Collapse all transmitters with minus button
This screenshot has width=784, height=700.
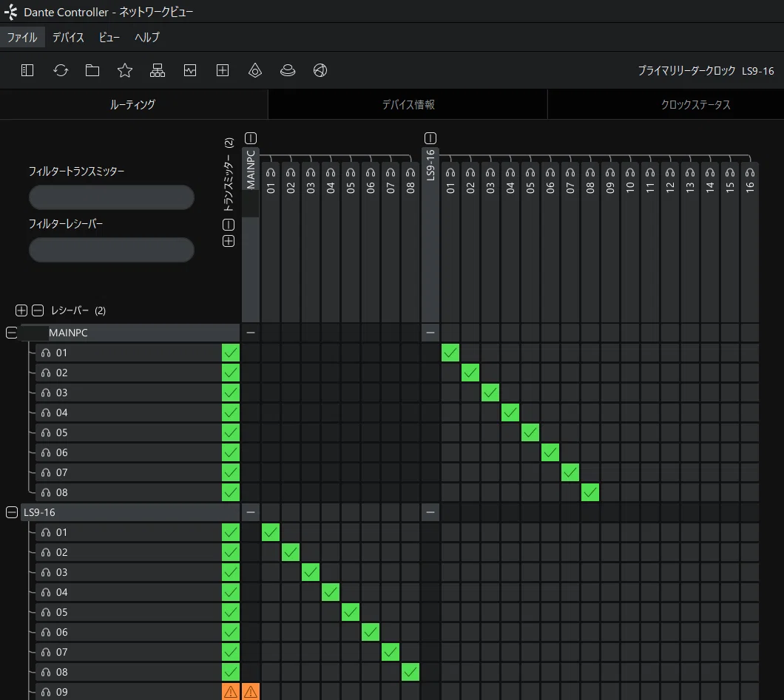[x=229, y=225]
